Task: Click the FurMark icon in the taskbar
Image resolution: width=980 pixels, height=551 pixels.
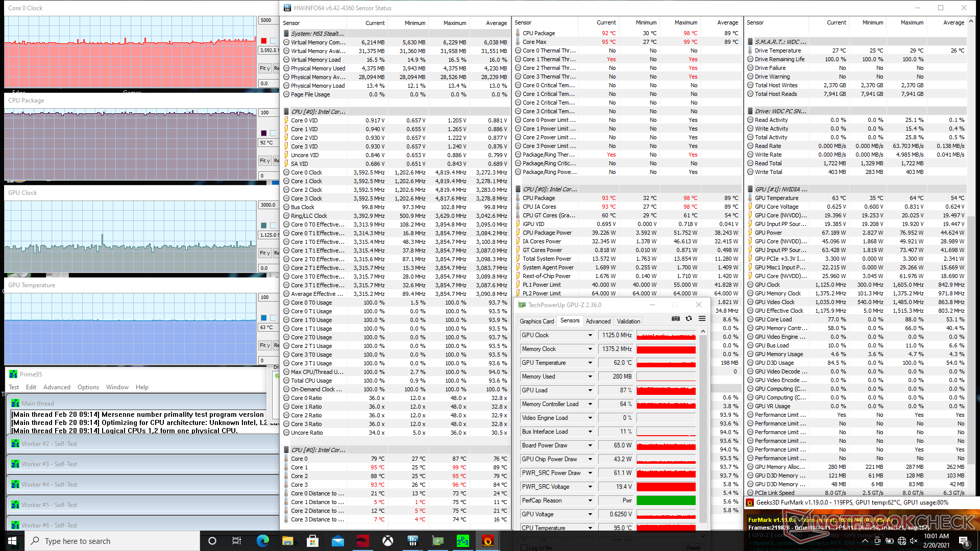Action: [487, 541]
